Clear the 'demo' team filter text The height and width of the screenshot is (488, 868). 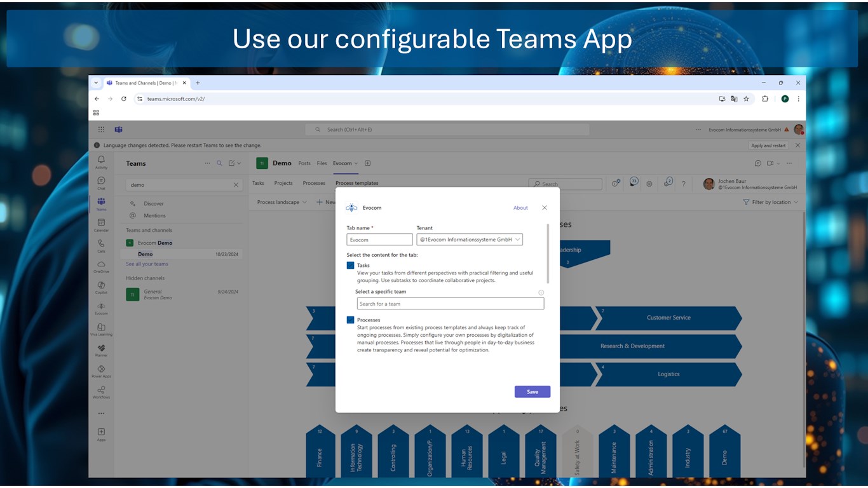pyautogui.click(x=236, y=185)
